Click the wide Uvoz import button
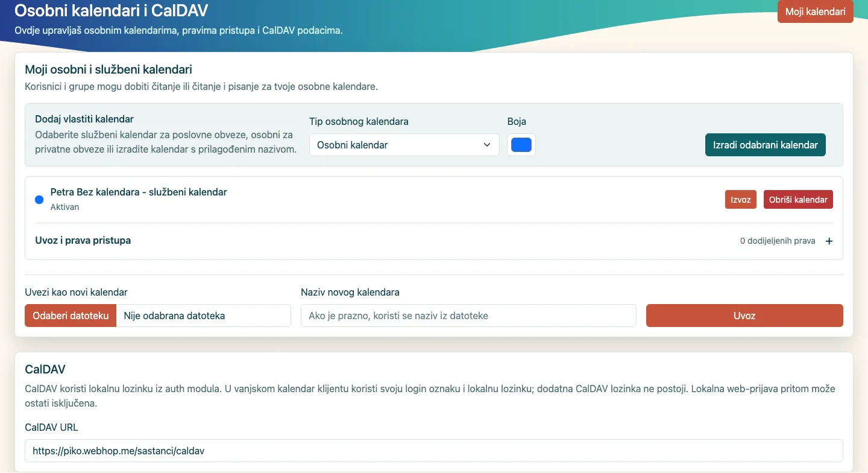This screenshot has height=473, width=868. tap(744, 316)
